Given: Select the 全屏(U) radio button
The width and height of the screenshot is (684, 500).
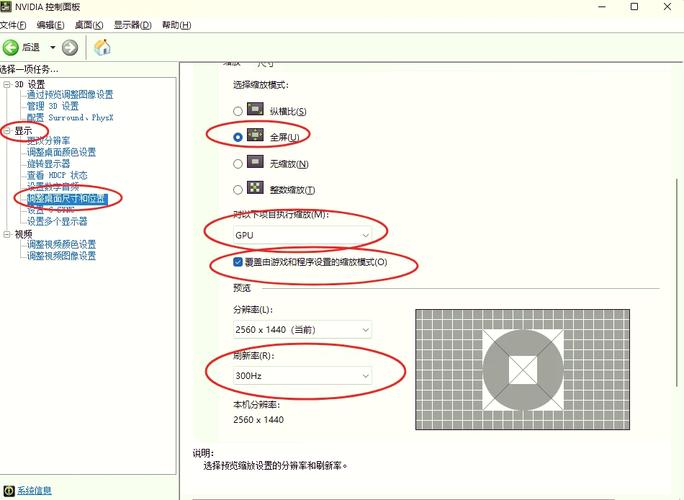Looking at the screenshot, I should [x=238, y=137].
